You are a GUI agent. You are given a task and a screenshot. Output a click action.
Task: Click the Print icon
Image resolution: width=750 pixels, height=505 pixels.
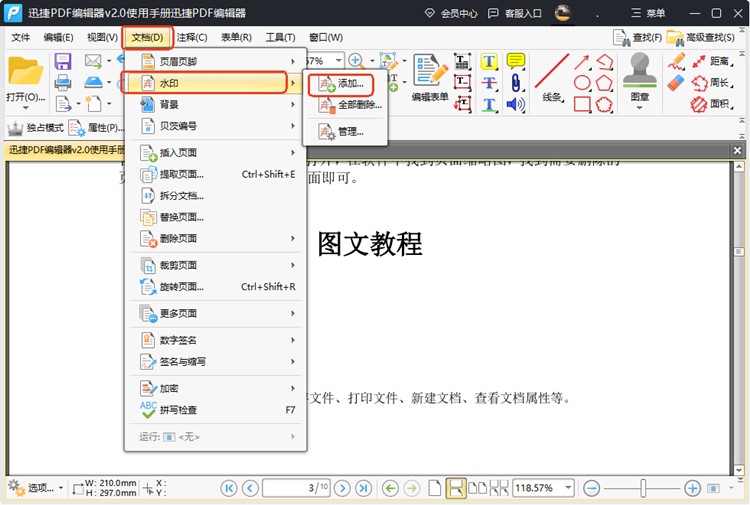(63, 83)
